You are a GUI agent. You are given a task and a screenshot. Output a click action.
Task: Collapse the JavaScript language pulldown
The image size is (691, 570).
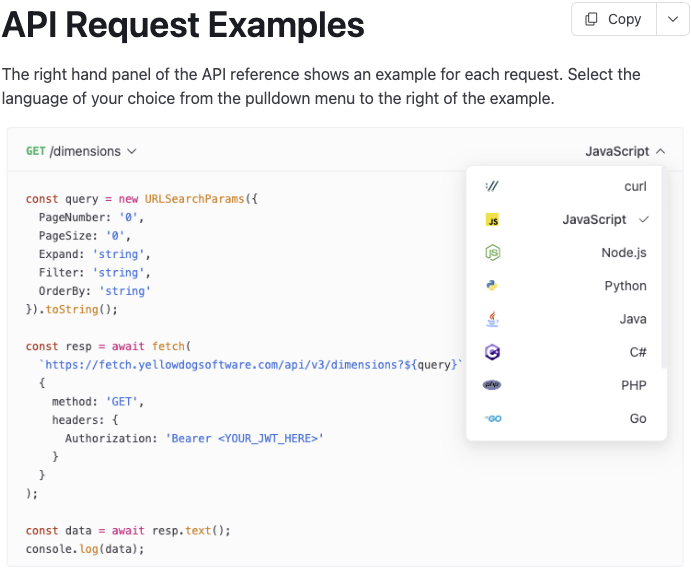[625, 151]
